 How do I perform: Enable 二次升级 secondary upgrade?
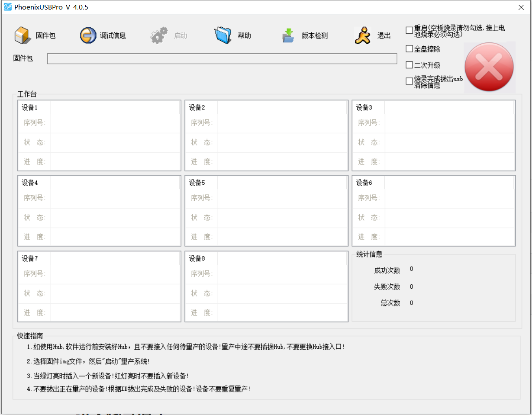(409, 65)
